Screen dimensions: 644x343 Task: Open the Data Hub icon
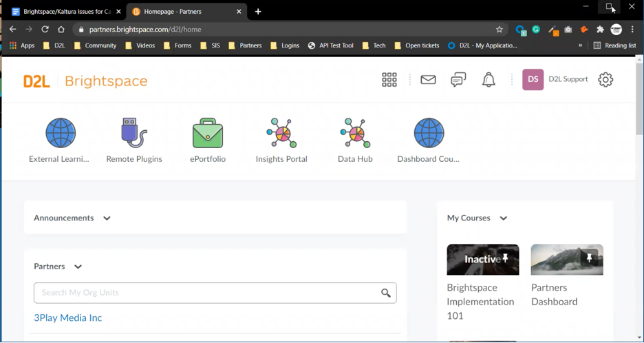tap(355, 133)
